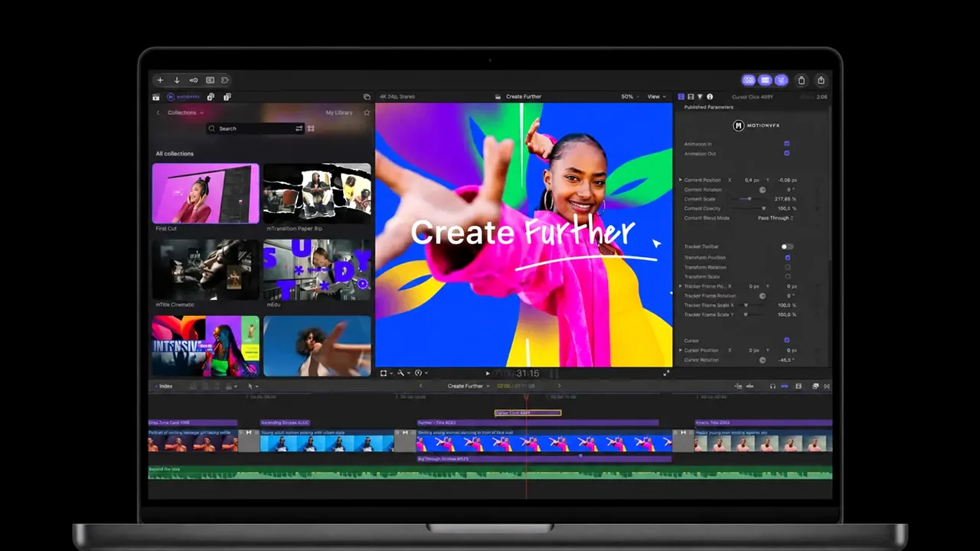The width and height of the screenshot is (980, 551).
Task: Toggle the Cursor checkbox
Action: [x=787, y=341]
